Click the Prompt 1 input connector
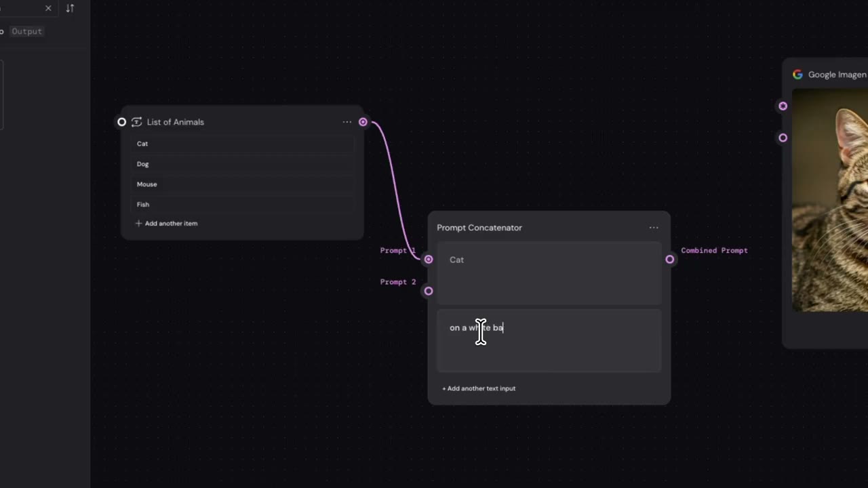The width and height of the screenshot is (868, 488). pyautogui.click(x=428, y=260)
